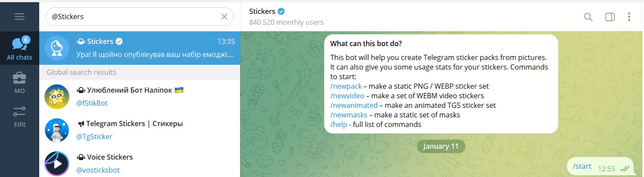Screen dimensions: 644x177
Task: Open the hamburger main menu
Action: pos(20,17)
